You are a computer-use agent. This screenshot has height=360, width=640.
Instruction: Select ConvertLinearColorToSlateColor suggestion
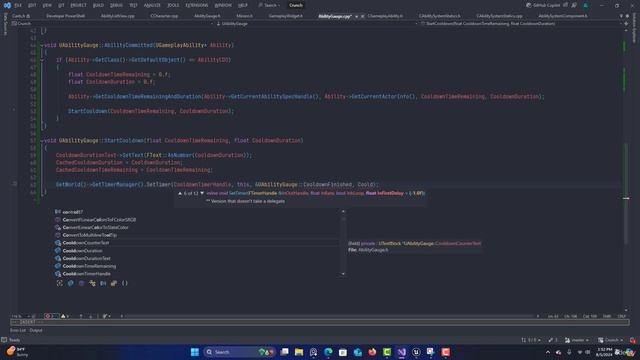pyautogui.click(x=196, y=227)
